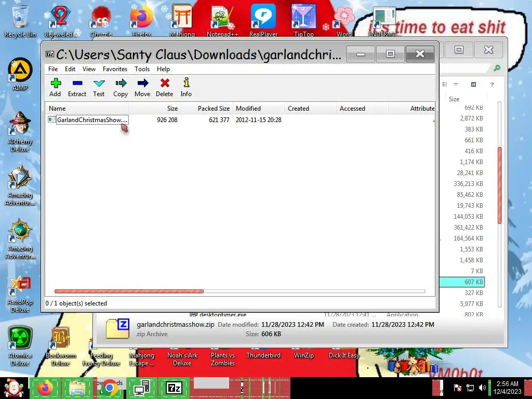The height and width of the screenshot is (399, 532).
Task: Click the Santa Start button on taskbar
Action: (x=14, y=388)
